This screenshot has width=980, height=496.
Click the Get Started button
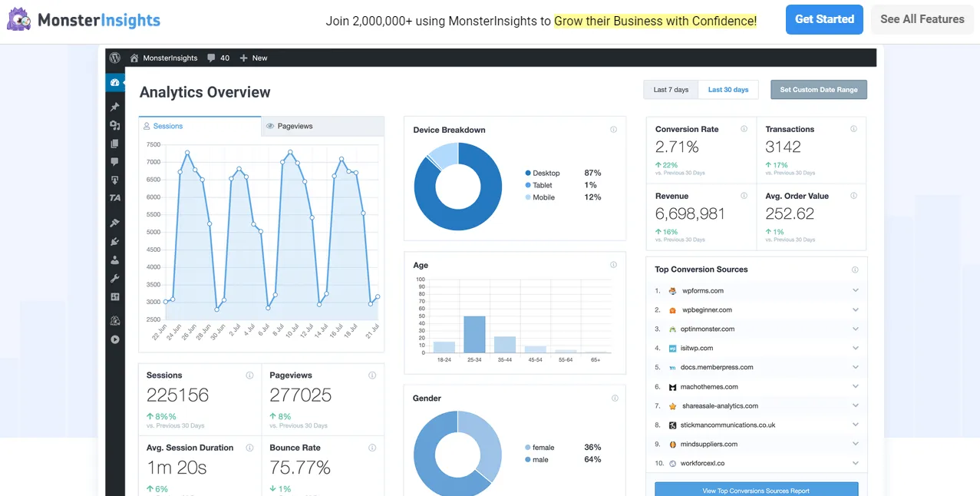pos(824,19)
